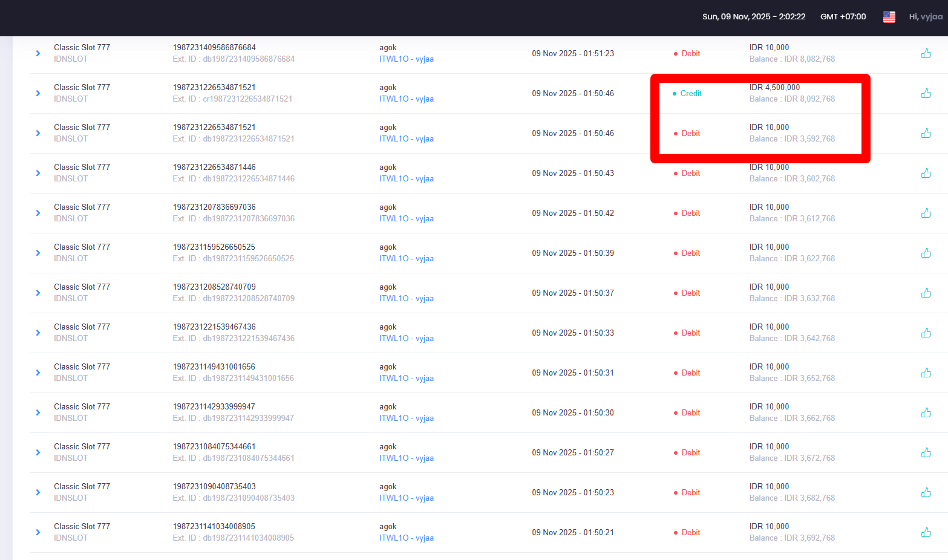Image resolution: width=948 pixels, height=560 pixels.
Task: Click Balance : IDR 3,652,768 value
Action: click(792, 379)
